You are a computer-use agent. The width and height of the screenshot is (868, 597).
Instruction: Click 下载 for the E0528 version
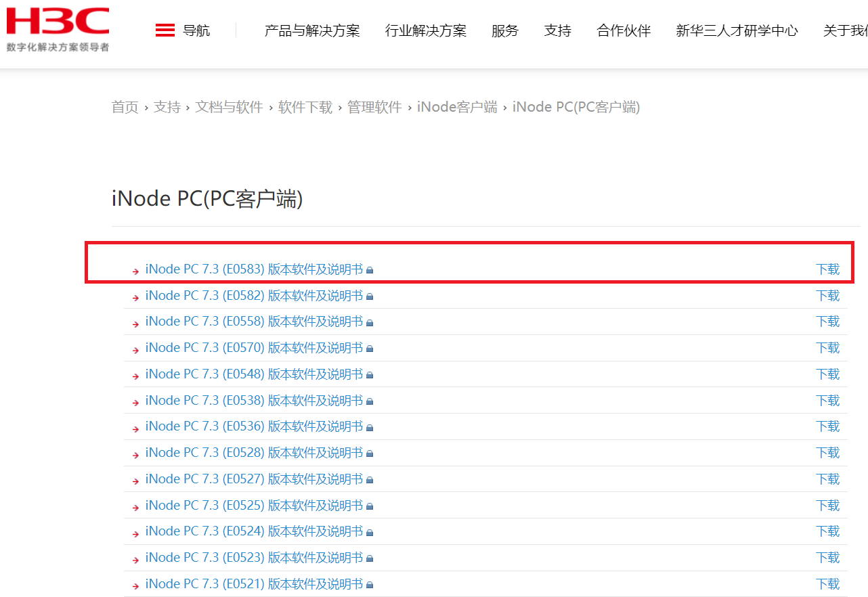click(828, 453)
